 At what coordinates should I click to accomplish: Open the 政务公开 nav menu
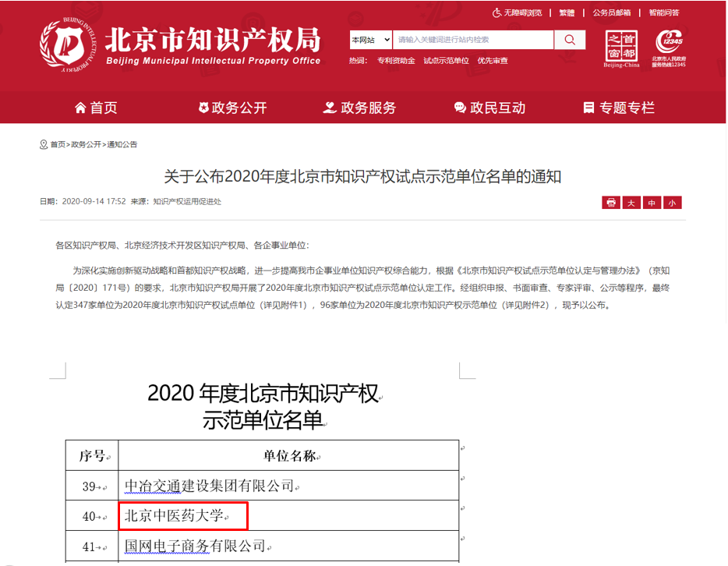[232, 108]
